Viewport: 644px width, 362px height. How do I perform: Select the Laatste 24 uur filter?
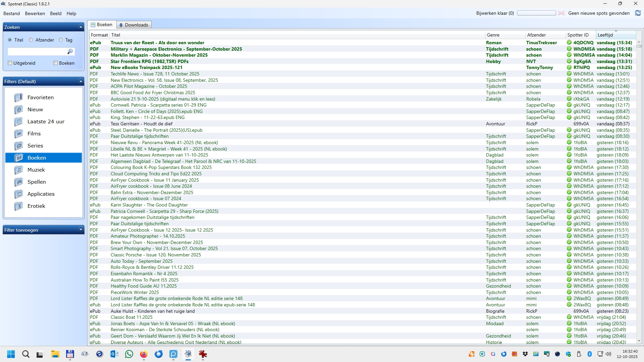click(46, 122)
